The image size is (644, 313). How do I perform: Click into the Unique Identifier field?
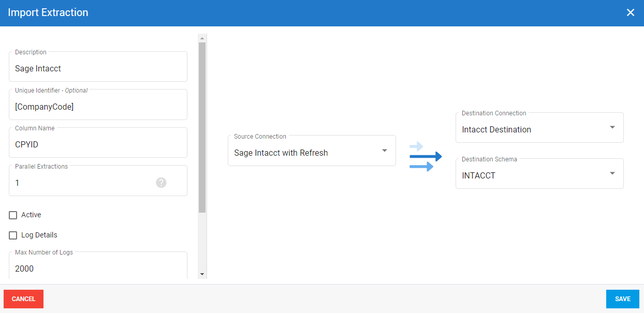[x=98, y=107]
